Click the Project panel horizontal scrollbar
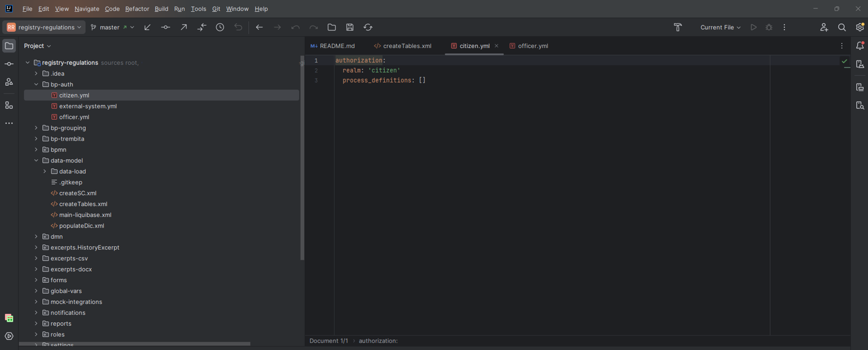Viewport: 868px width, 350px height. coord(135,344)
